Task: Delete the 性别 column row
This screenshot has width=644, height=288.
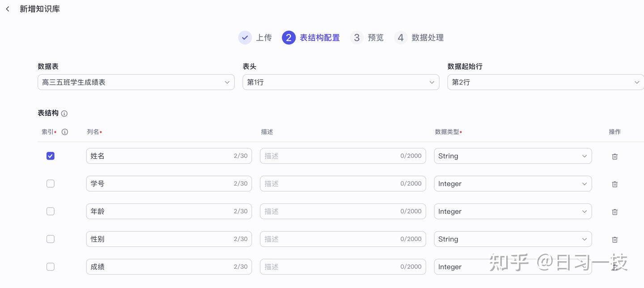Action: 614,240
